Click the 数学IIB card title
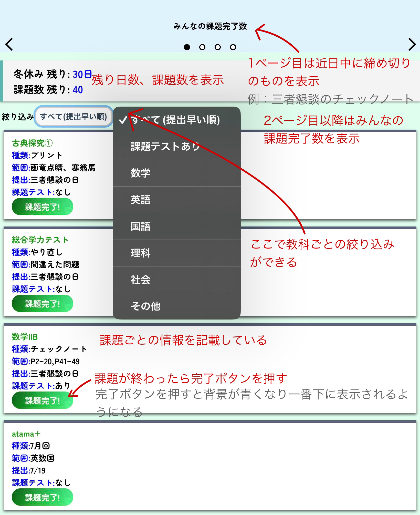420x515 pixels. (x=25, y=337)
